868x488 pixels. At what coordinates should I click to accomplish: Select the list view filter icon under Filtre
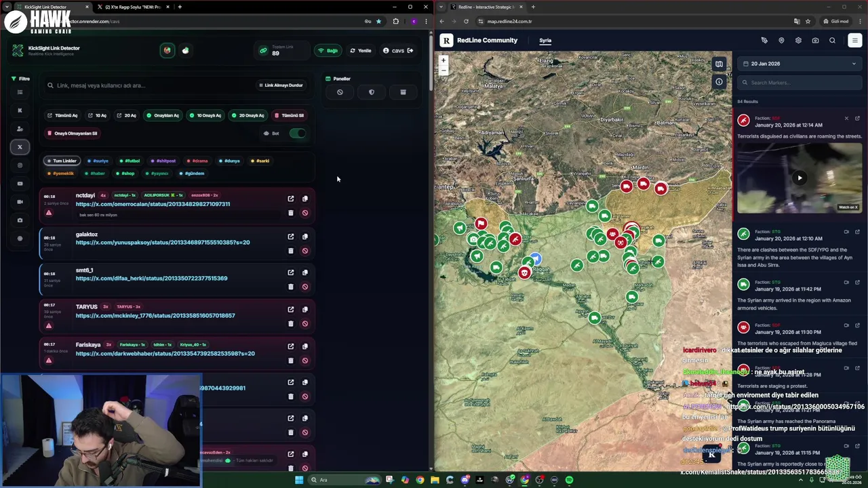[x=20, y=92]
